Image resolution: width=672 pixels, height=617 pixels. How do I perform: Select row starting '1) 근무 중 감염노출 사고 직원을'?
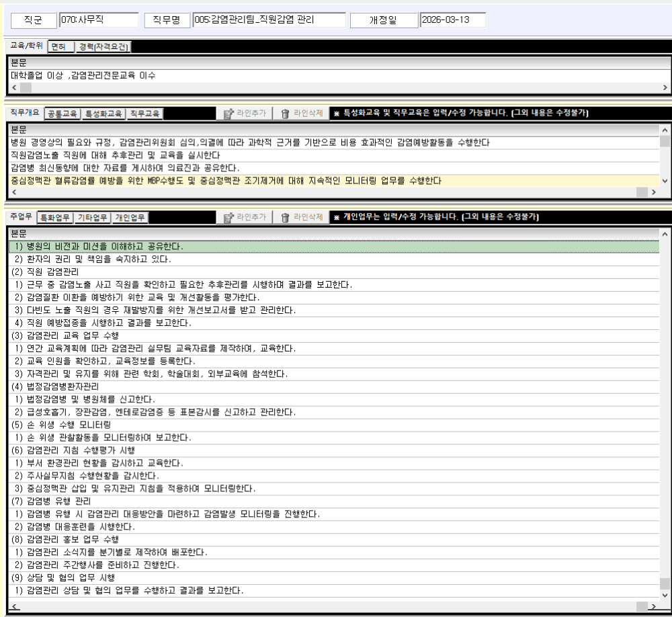(x=334, y=285)
